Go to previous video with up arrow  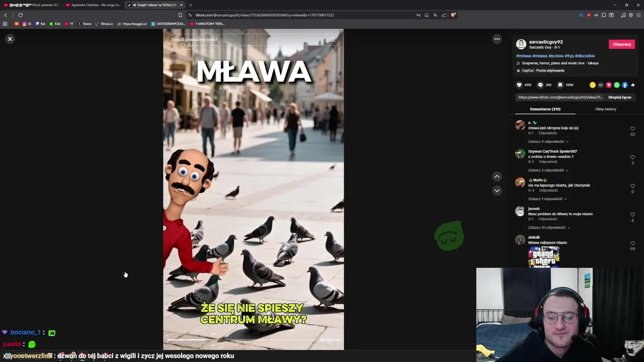click(x=497, y=176)
